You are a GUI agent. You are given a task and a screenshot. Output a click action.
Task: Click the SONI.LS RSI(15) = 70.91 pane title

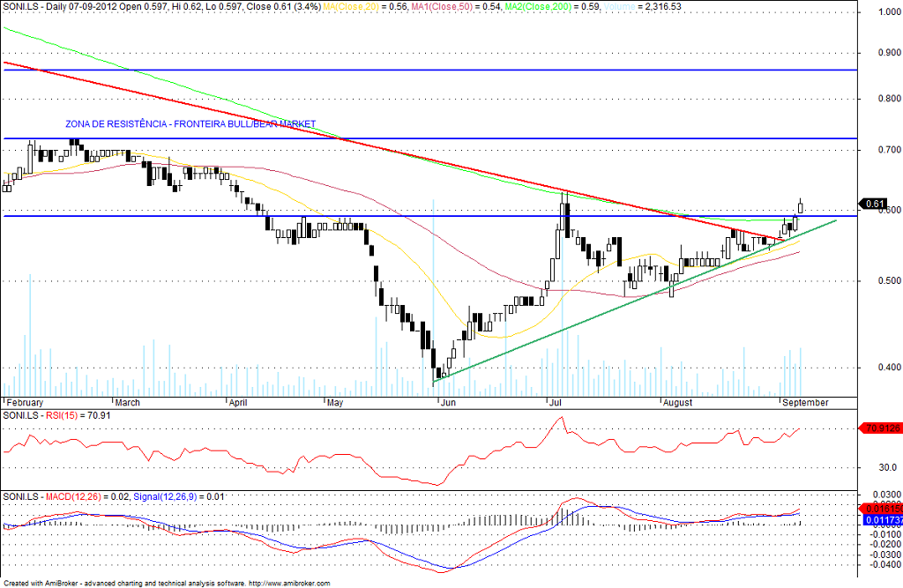(57, 415)
